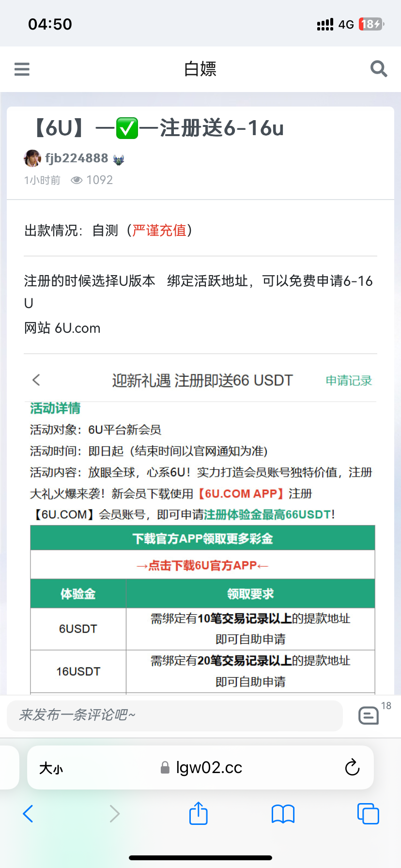This screenshot has width=401, height=868.
Task: Open the Safari bookmarks book icon
Action: 283,814
